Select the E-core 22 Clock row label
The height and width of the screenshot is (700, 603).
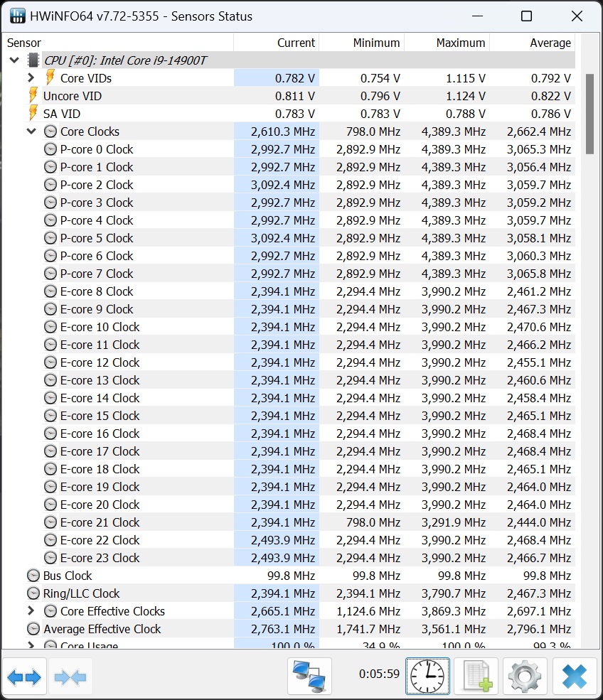[100, 539]
